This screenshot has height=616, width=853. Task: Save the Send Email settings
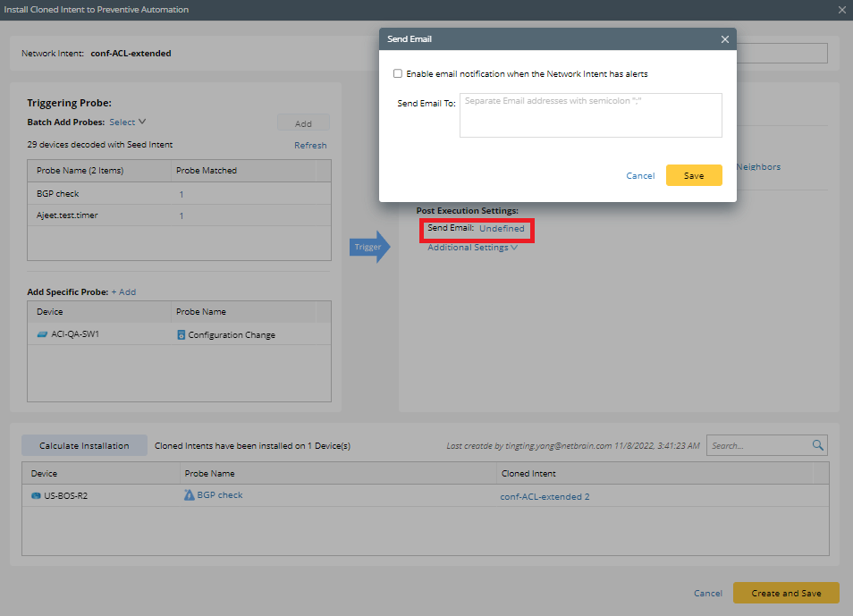(694, 175)
